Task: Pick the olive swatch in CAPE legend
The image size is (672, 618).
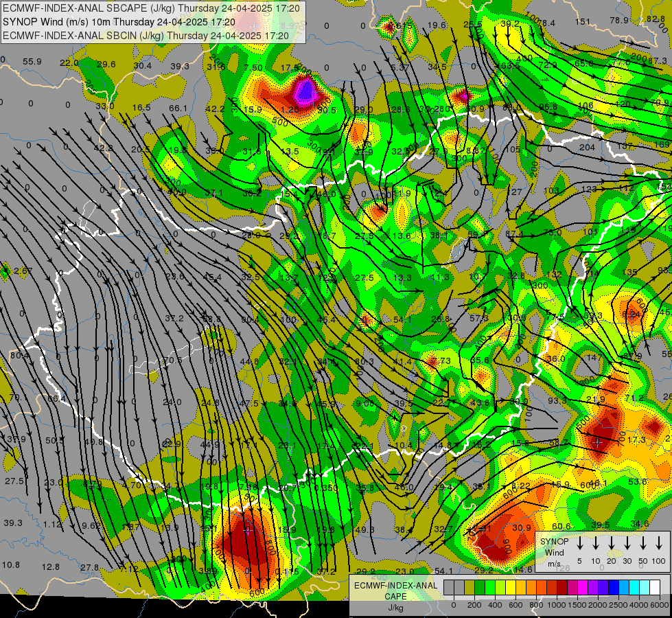Action: (x=470, y=587)
